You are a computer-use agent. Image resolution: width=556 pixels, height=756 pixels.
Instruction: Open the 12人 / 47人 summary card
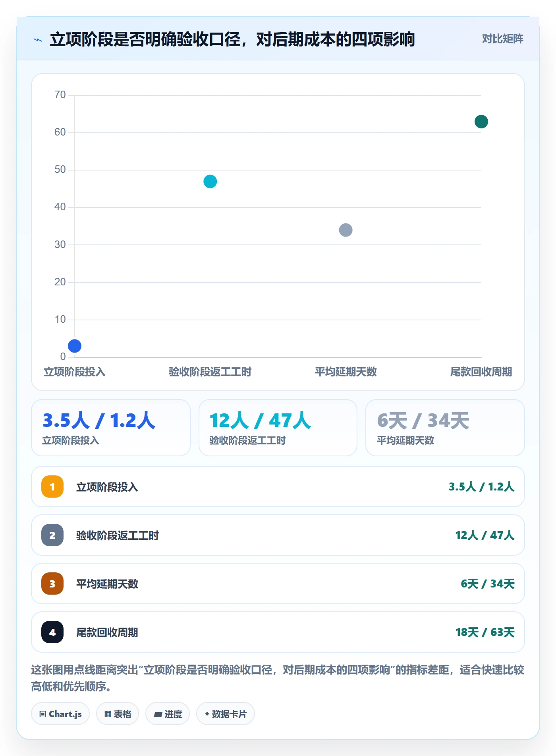coord(278,428)
